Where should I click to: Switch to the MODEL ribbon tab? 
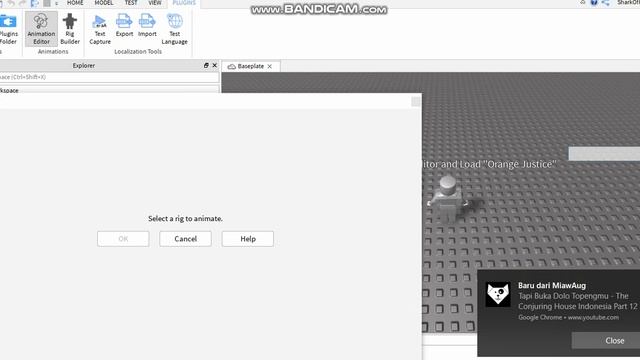(104, 3)
